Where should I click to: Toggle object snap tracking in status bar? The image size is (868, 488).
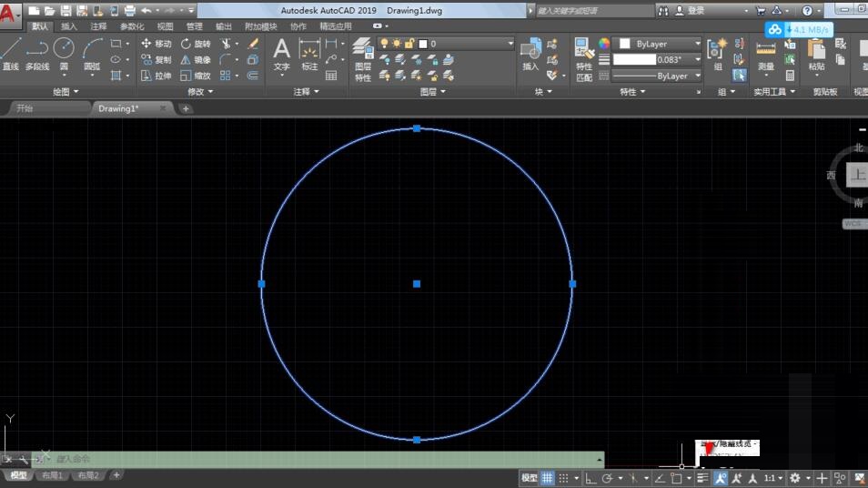click(x=660, y=477)
